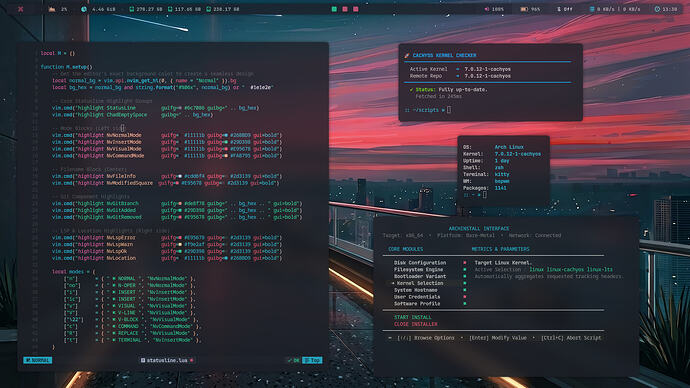The image size is (690, 388).
Task: Click CLOSE INSTALLER in archinstall interface
Action: pyautogui.click(x=416, y=324)
